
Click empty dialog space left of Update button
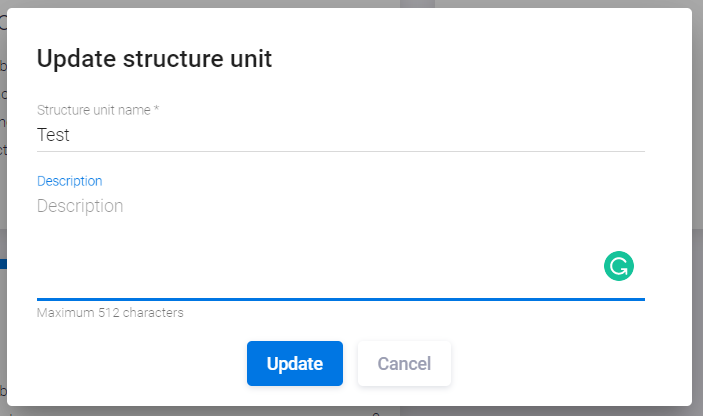click(x=140, y=364)
